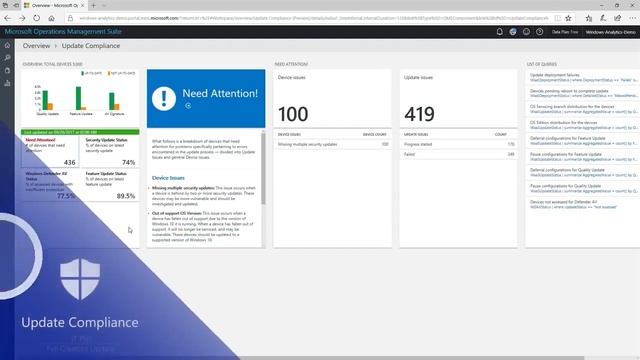Viewport: 640px width, 360px height.
Task: Open the Data Plan Free link
Action: [565, 32]
